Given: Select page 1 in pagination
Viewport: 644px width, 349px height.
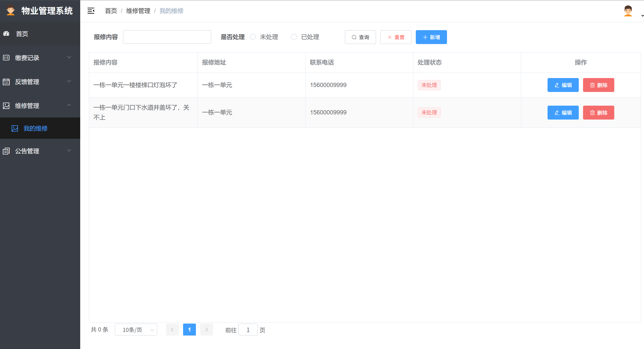Looking at the screenshot, I should click(x=189, y=330).
